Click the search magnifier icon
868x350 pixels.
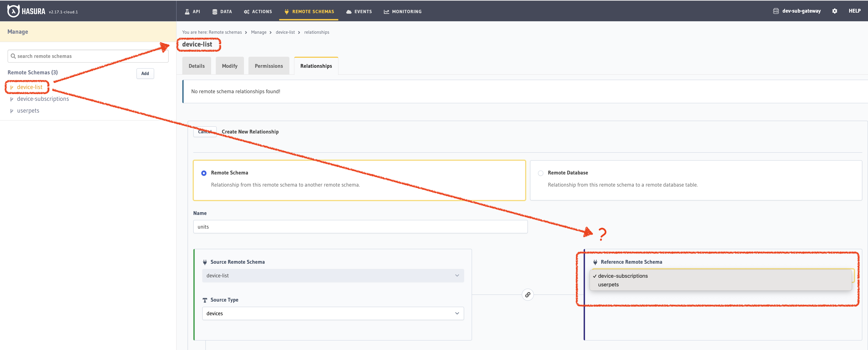coord(13,56)
